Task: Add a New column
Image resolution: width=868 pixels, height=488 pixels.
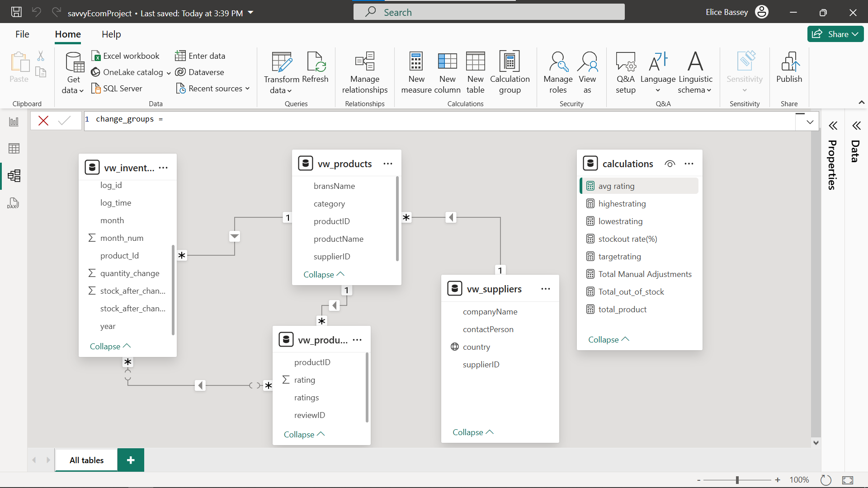Action: tap(447, 72)
